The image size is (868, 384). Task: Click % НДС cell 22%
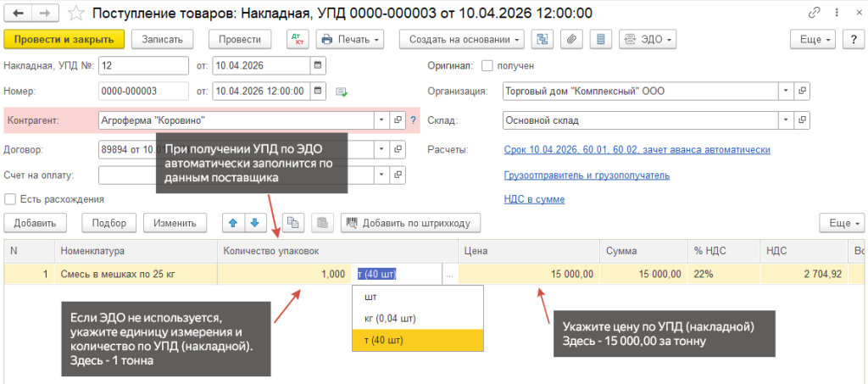tap(724, 275)
